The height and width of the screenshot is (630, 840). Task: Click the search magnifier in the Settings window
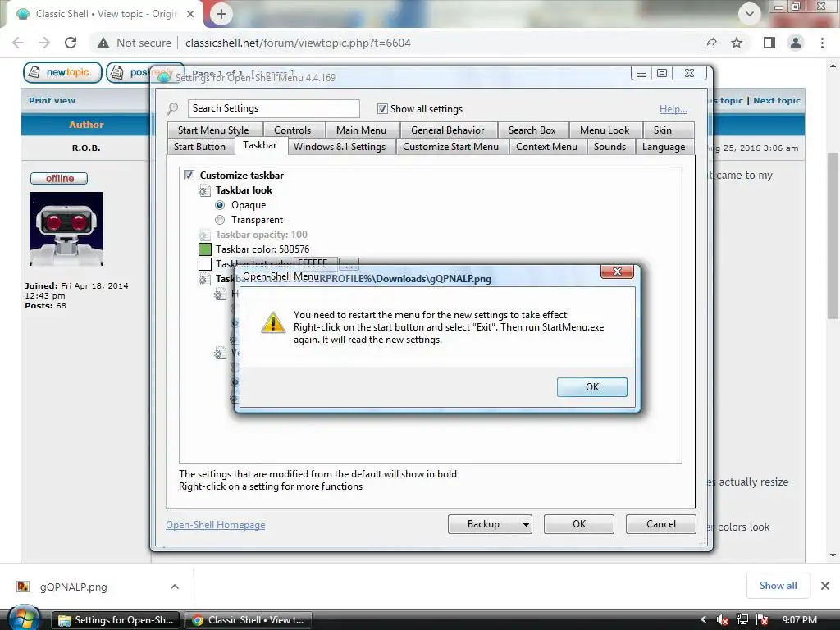172,109
